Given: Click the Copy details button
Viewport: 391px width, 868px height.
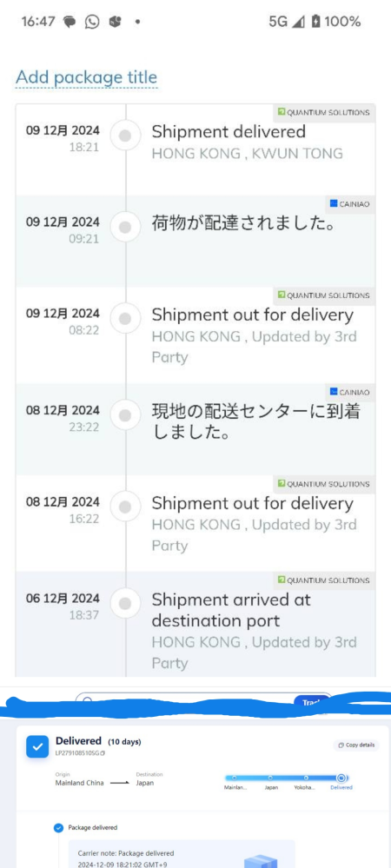Looking at the screenshot, I should click(x=356, y=745).
